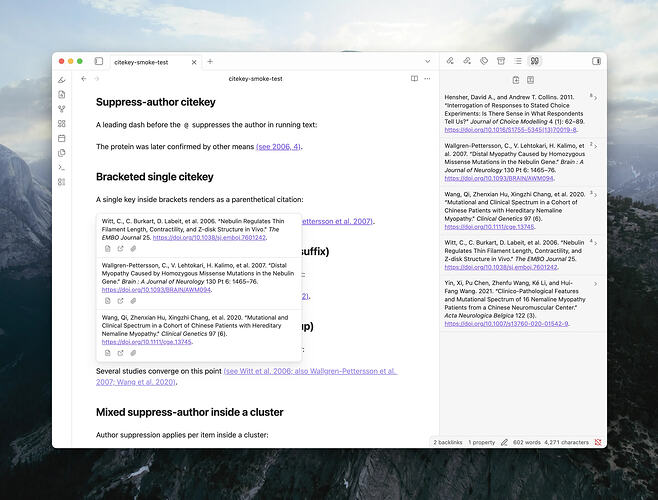Viewport: 658px width, 500px height.
Task: Open the archive box tab in sidebar
Action: [x=501, y=61]
